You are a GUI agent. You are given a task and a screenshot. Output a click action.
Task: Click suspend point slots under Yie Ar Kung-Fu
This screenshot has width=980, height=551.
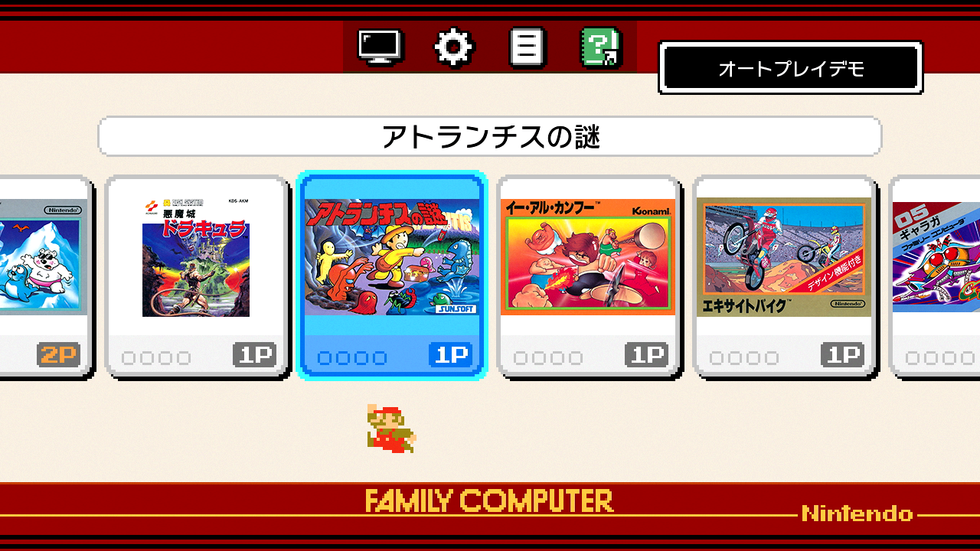pos(548,357)
